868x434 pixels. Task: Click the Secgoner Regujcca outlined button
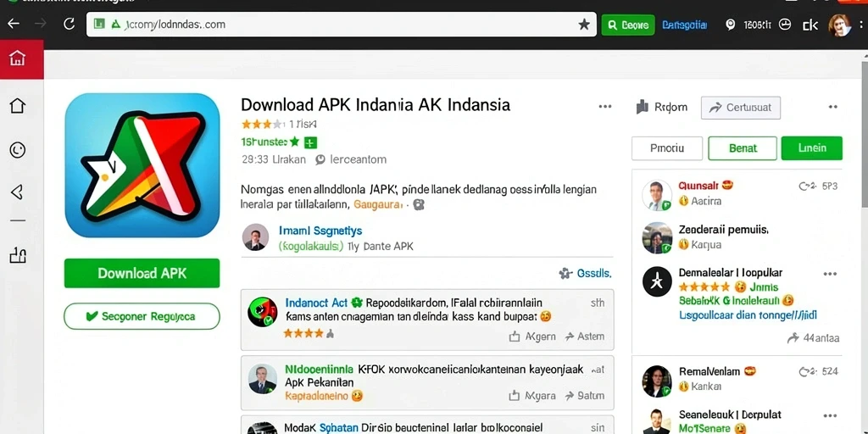142,317
